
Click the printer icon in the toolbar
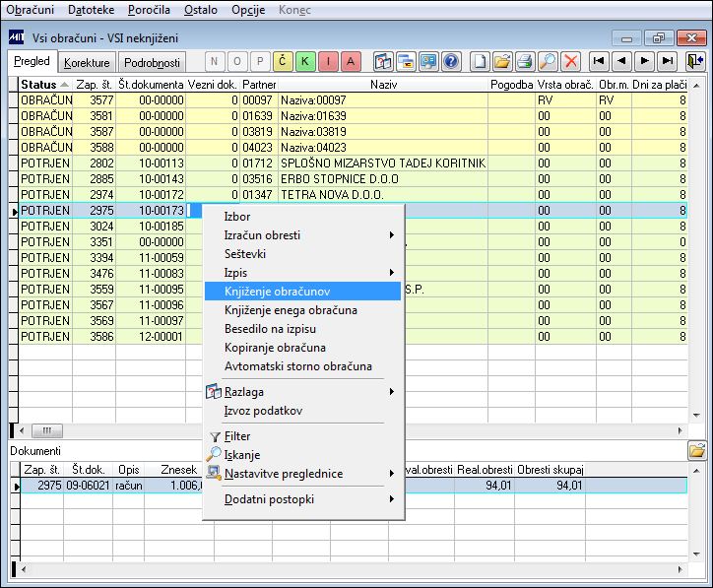tap(525, 61)
